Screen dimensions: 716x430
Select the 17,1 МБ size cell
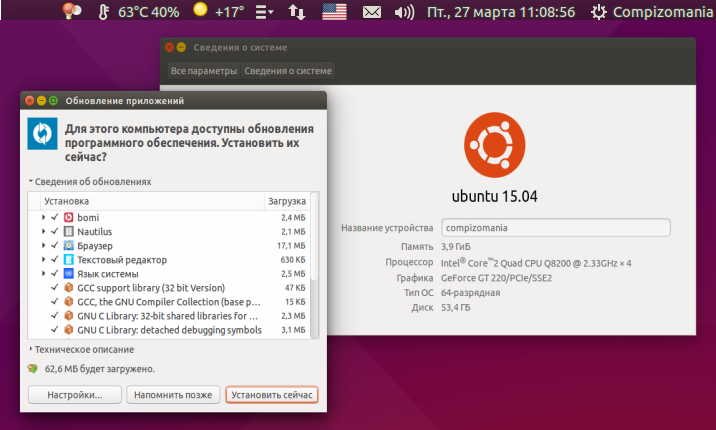coord(291,246)
